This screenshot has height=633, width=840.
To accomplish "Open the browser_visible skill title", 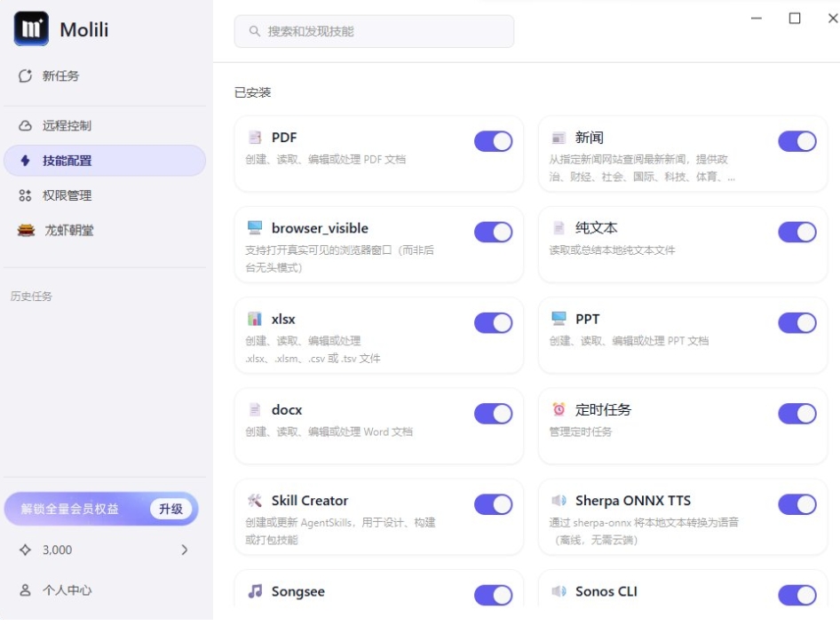I will click(320, 228).
